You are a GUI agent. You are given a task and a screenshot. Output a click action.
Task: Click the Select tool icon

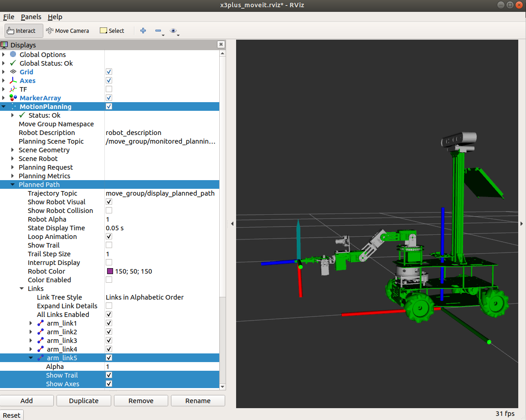103,31
